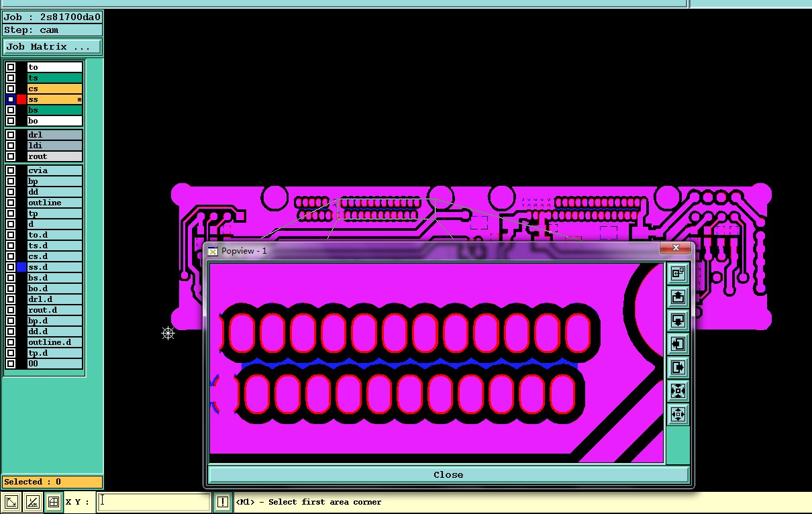Click the Step: cam label
This screenshot has height=514, width=812.
(52, 30)
